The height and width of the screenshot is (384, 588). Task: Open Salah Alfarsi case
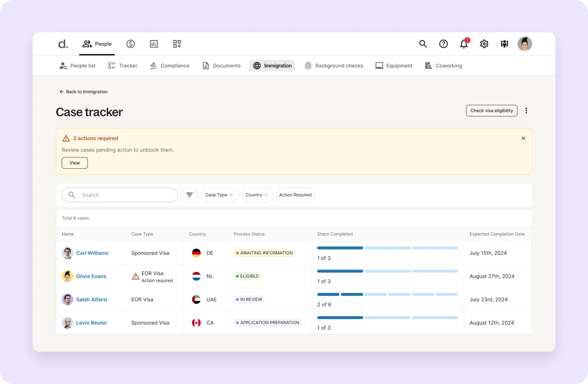point(91,300)
